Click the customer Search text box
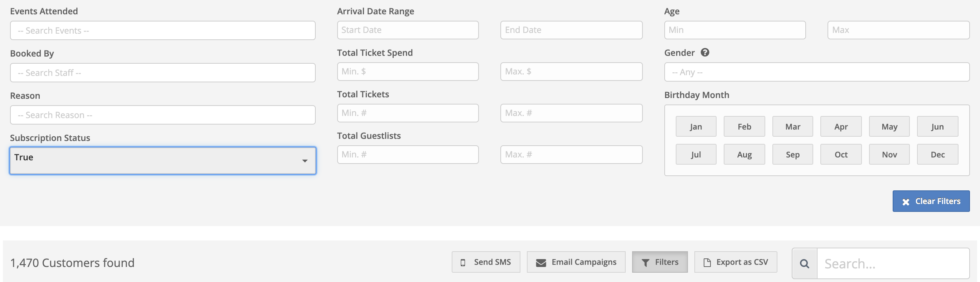This screenshot has width=980, height=282. 893,263
